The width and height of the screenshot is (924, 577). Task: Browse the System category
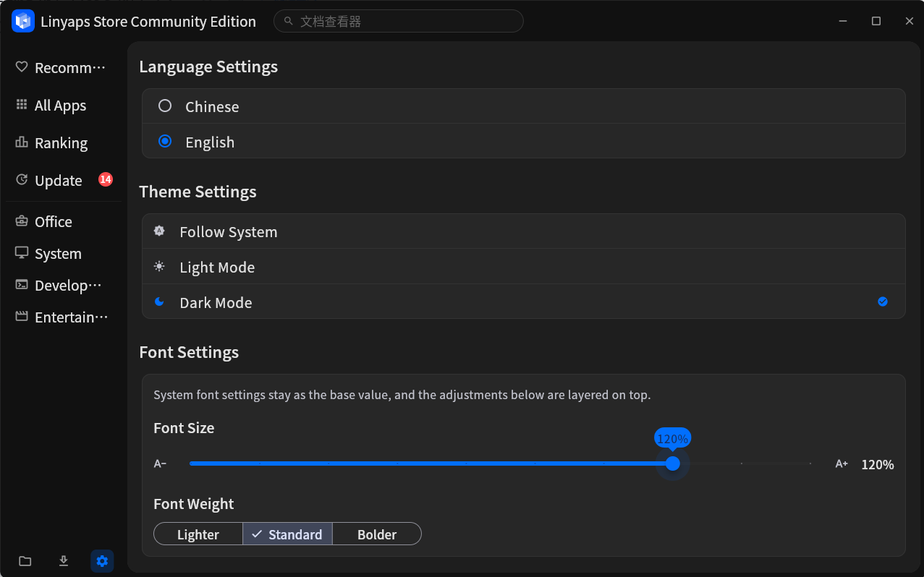64,253
